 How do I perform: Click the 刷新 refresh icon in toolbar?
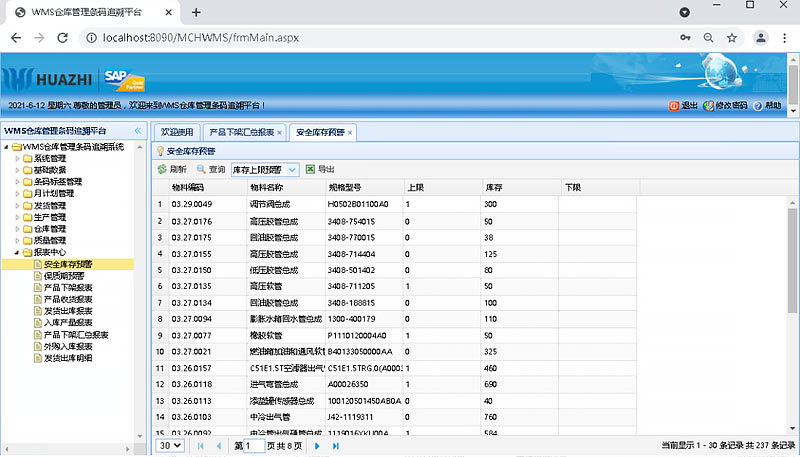point(162,170)
